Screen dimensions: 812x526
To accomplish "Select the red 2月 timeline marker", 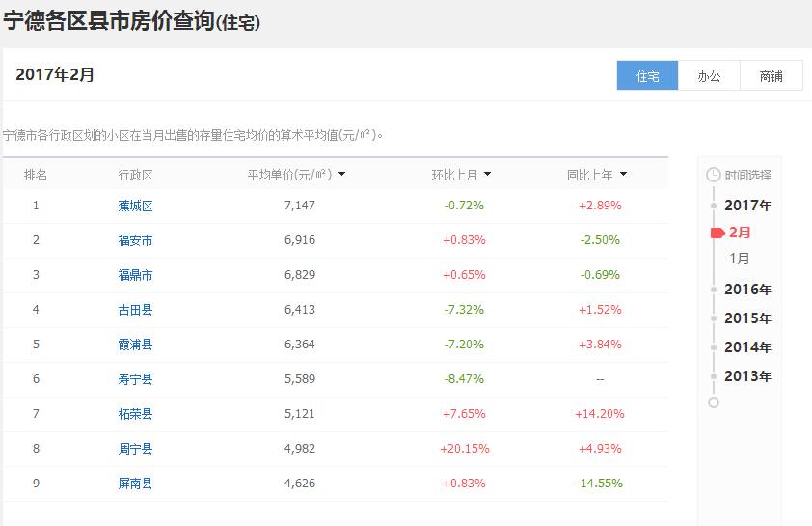I will [717, 233].
